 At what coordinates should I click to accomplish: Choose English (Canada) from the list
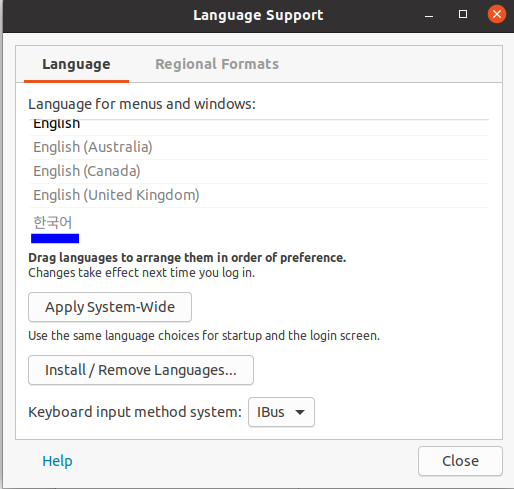259,171
